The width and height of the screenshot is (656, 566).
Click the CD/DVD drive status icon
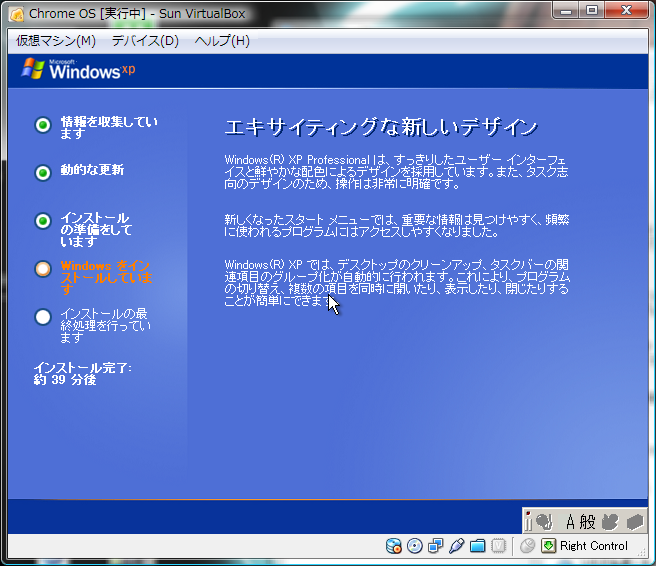point(415,546)
